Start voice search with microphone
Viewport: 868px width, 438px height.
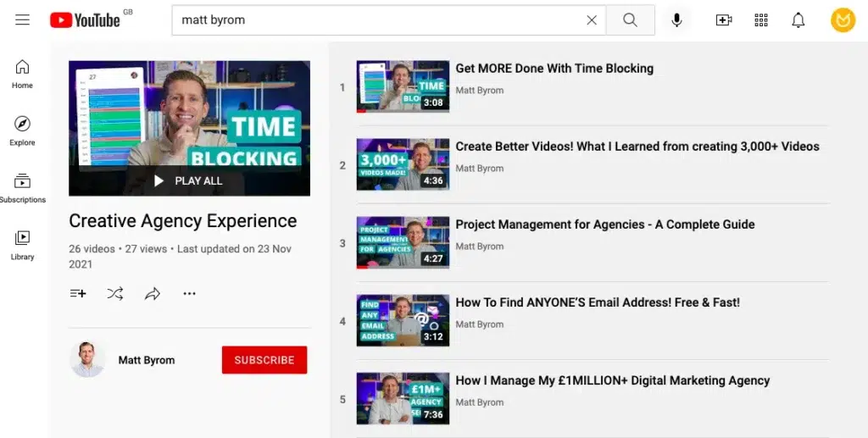676,20
